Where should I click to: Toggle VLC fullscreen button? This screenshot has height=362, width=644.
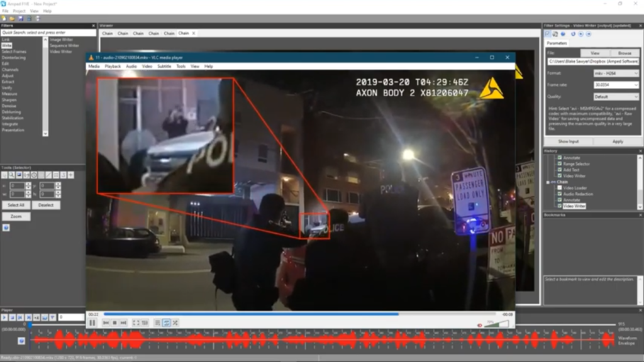[x=136, y=323]
